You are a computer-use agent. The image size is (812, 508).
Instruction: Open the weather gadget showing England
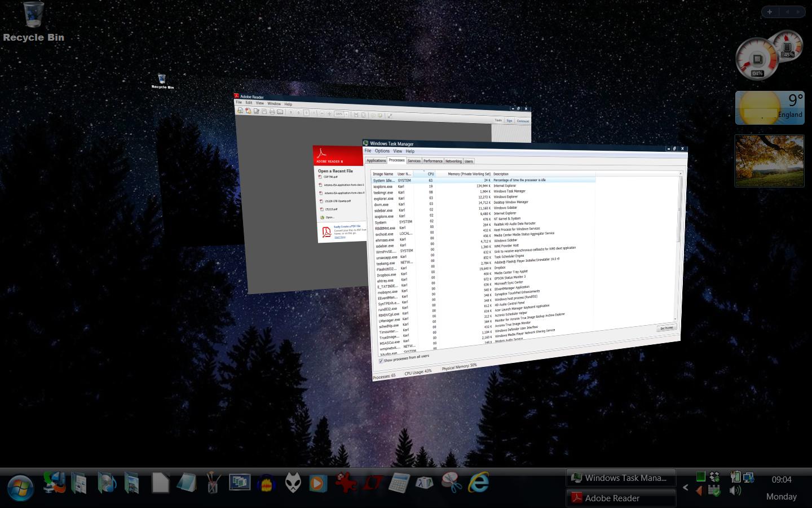(x=770, y=107)
